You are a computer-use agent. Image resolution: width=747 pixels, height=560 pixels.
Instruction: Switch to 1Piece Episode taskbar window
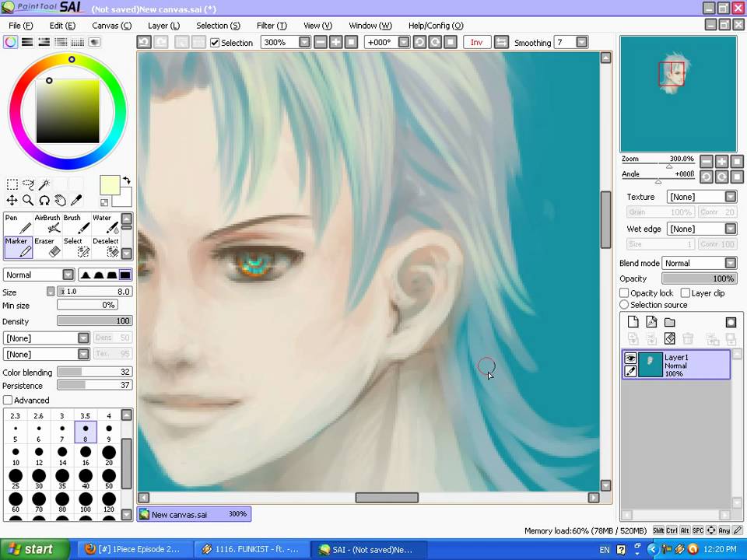tap(135, 550)
